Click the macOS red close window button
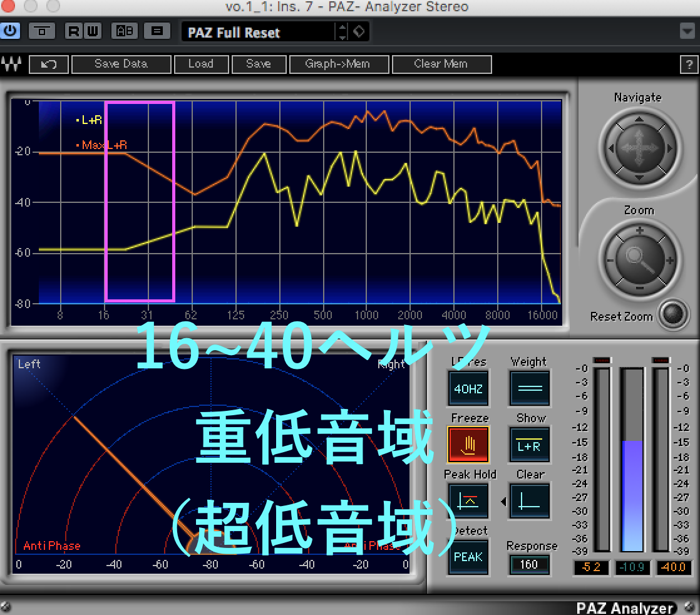This screenshot has height=615, width=700. pos(8,6)
